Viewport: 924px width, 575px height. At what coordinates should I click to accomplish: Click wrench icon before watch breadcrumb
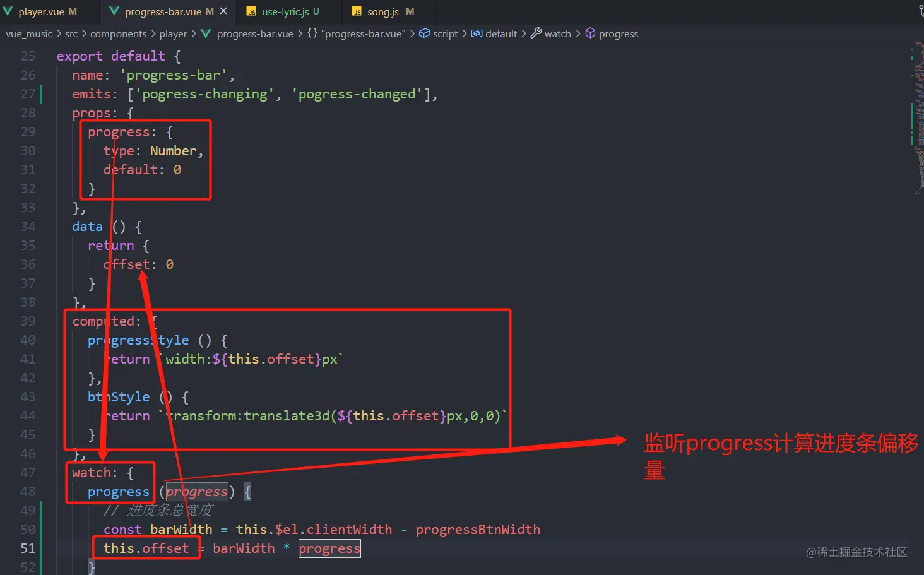[x=536, y=33]
